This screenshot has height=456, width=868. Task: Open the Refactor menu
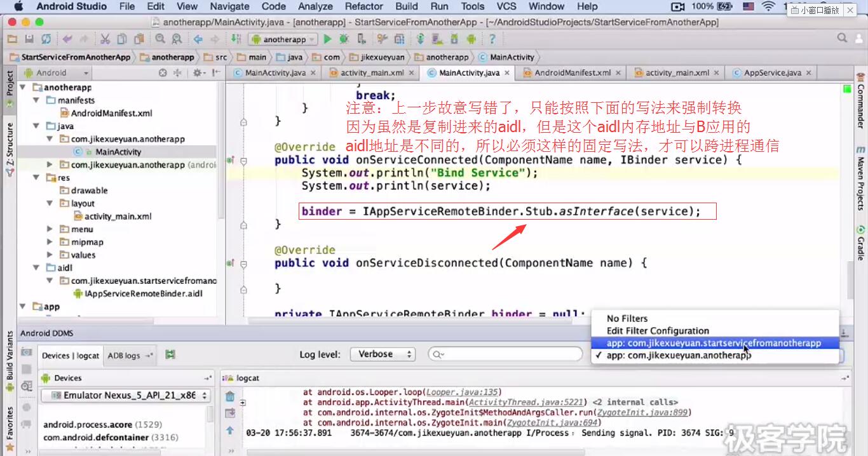364,6
